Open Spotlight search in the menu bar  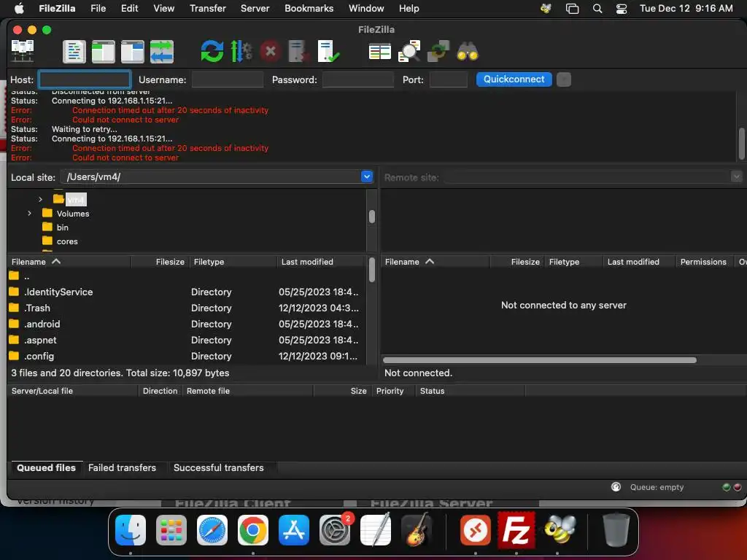[597, 9]
